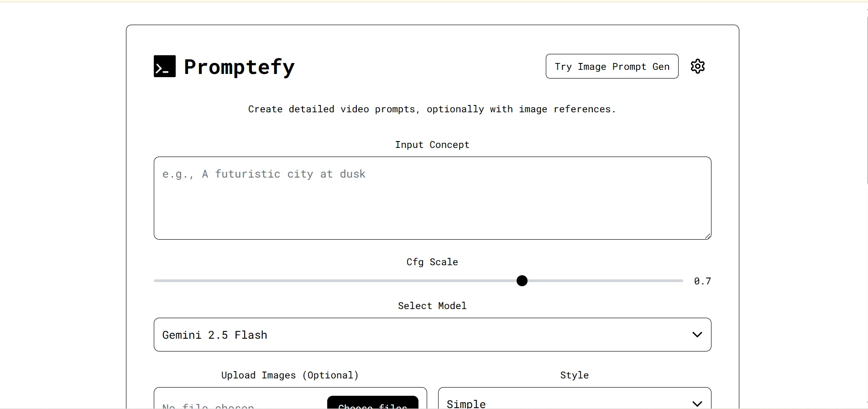Click the Promptefy title heading

pos(239,67)
